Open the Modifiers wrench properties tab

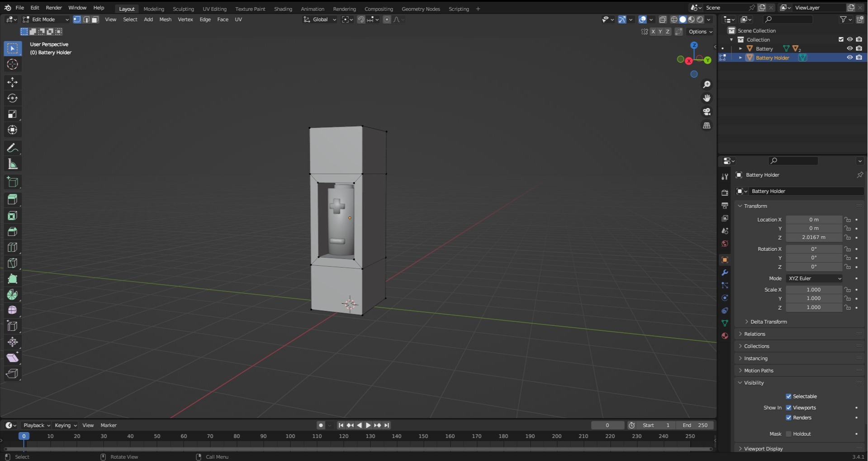click(725, 273)
